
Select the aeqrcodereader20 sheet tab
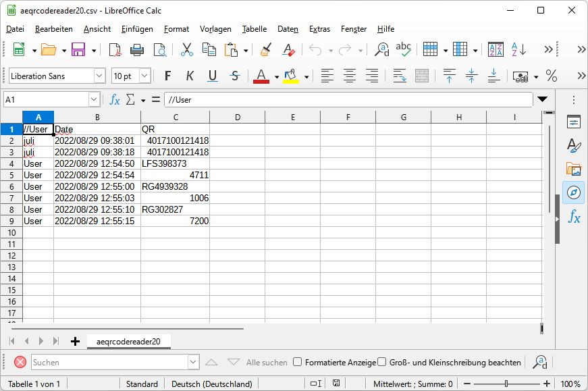click(128, 342)
